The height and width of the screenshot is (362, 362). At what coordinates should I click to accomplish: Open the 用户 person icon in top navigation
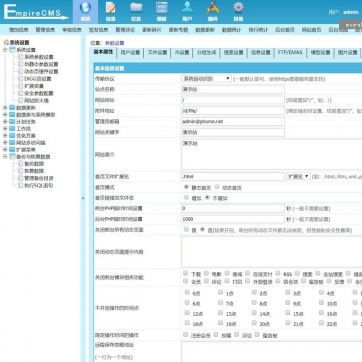(187, 8)
